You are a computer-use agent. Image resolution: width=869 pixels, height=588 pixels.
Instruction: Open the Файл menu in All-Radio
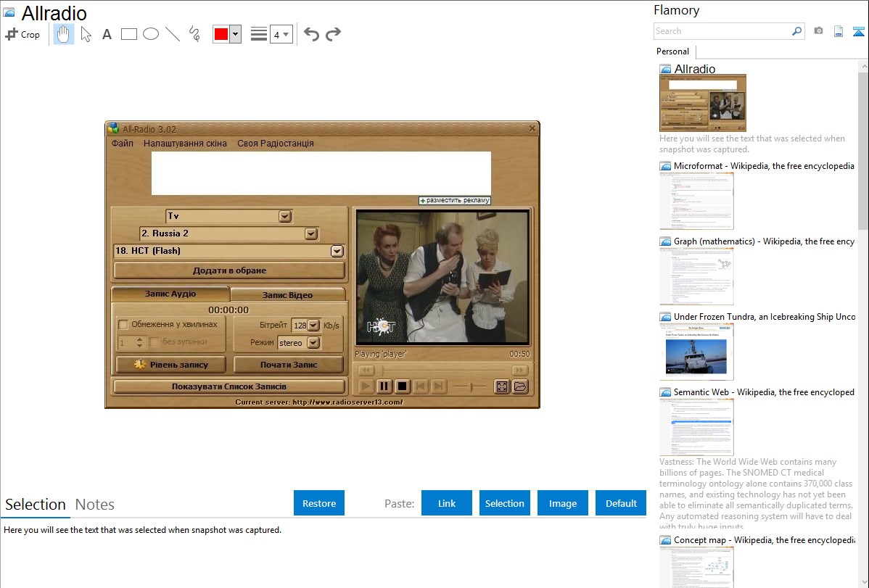click(x=123, y=143)
